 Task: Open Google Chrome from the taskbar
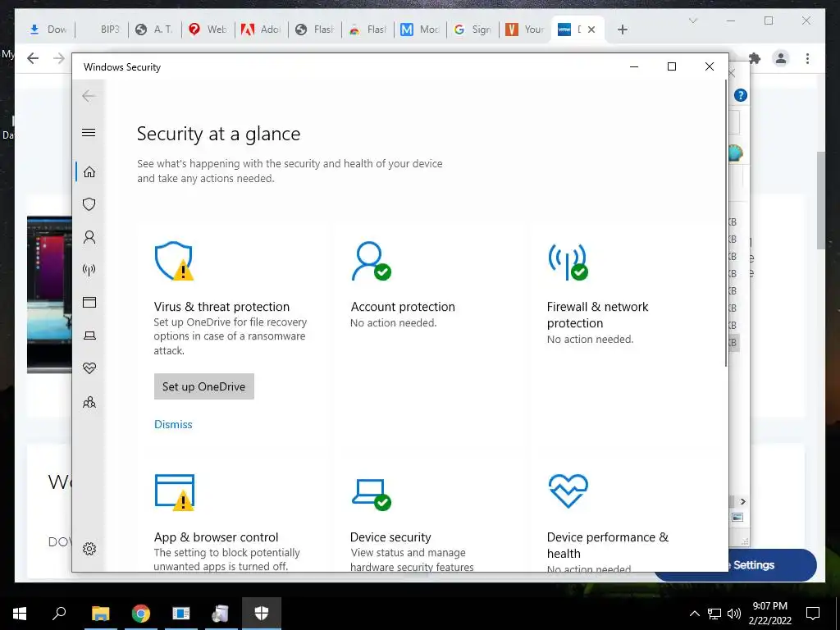(x=141, y=614)
